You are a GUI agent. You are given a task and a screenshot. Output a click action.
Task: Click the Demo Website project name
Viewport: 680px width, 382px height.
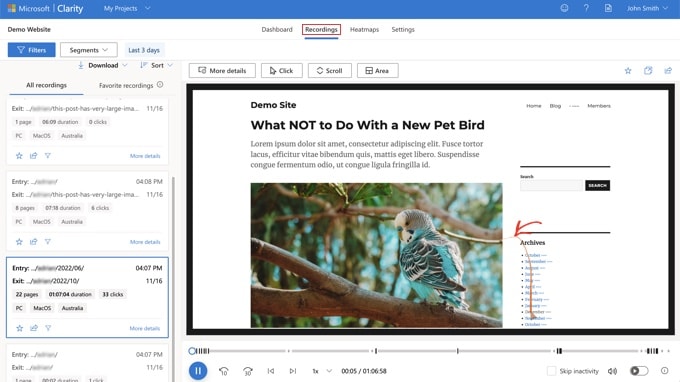[29, 29]
